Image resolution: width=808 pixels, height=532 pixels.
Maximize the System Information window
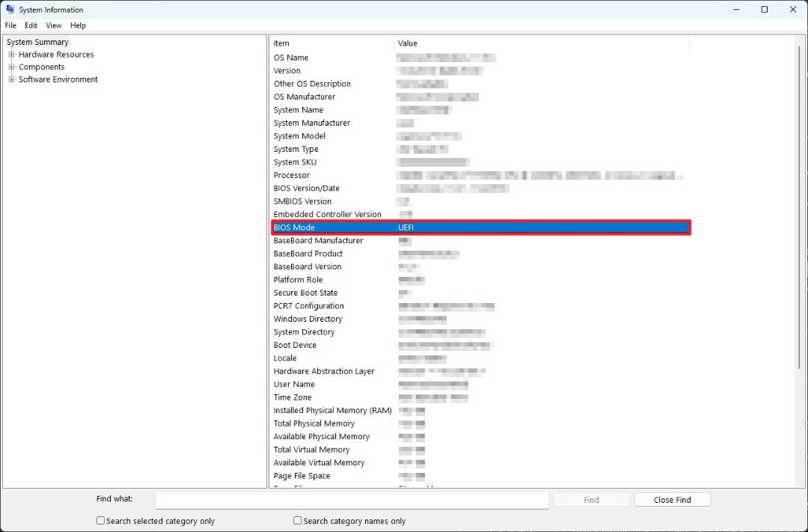[764, 9]
